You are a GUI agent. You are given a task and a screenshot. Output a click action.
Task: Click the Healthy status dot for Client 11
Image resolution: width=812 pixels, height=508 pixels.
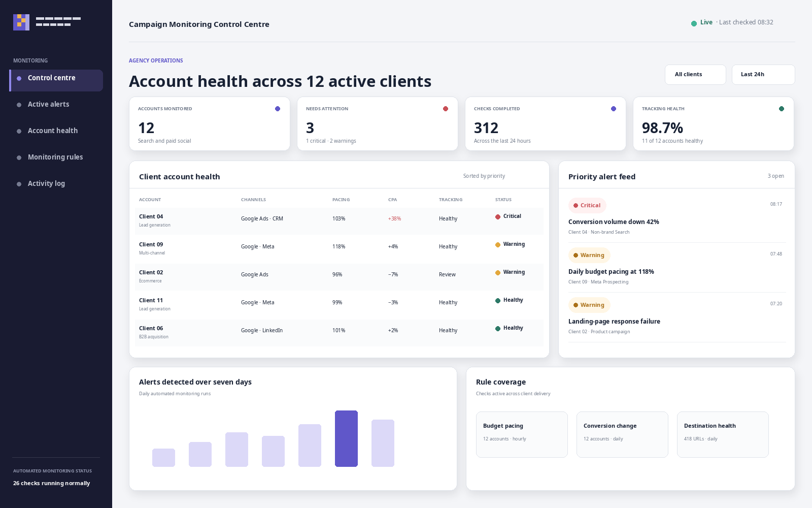click(498, 301)
